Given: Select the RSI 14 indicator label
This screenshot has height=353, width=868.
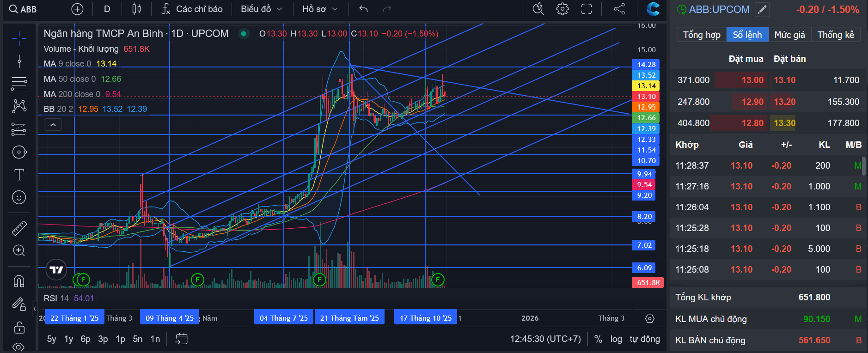Looking at the screenshot, I should pos(69,298).
